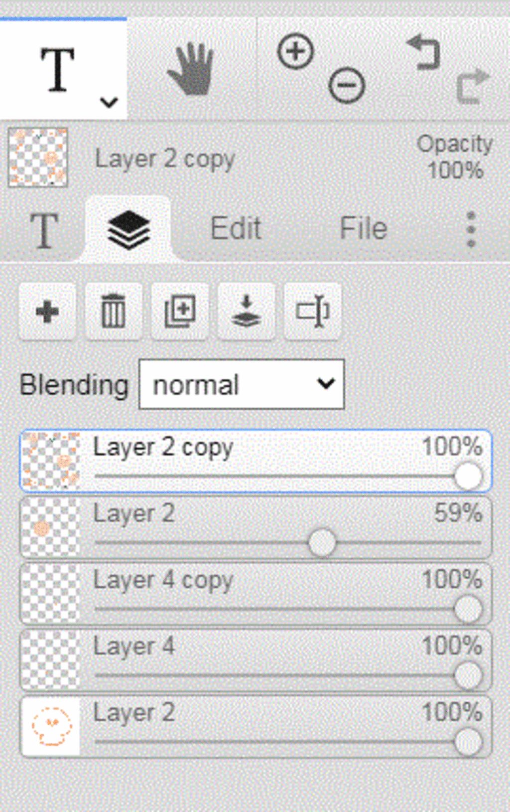Open the Blending mode dropdown

242,384
